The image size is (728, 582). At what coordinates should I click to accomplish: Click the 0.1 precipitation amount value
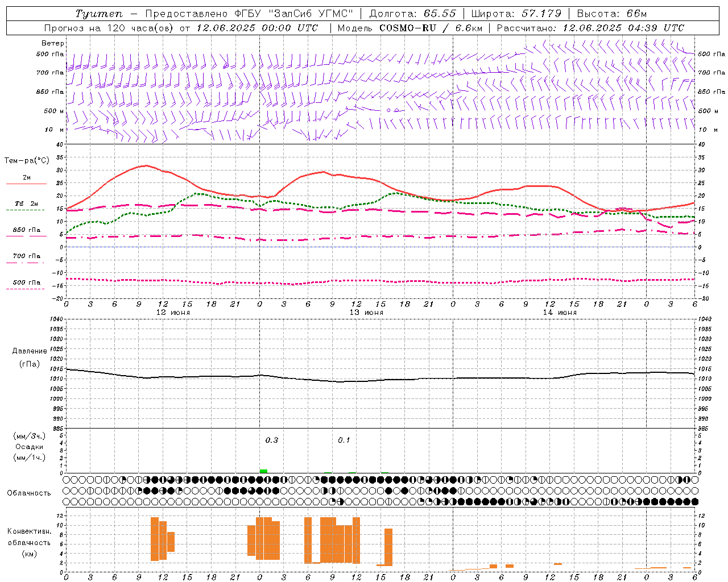[344, 440]
